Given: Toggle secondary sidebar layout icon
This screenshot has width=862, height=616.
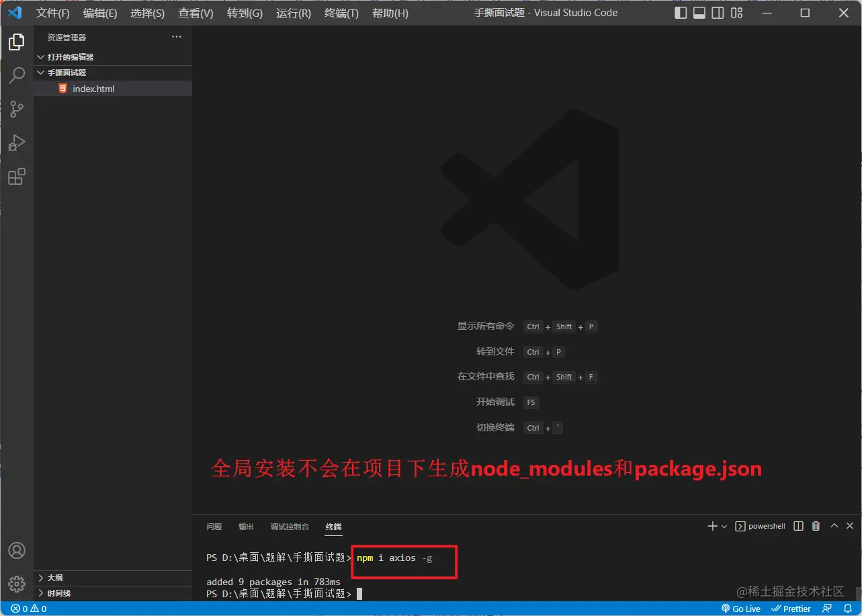Looking at the screenshot, I should click(x=718, y=13).
